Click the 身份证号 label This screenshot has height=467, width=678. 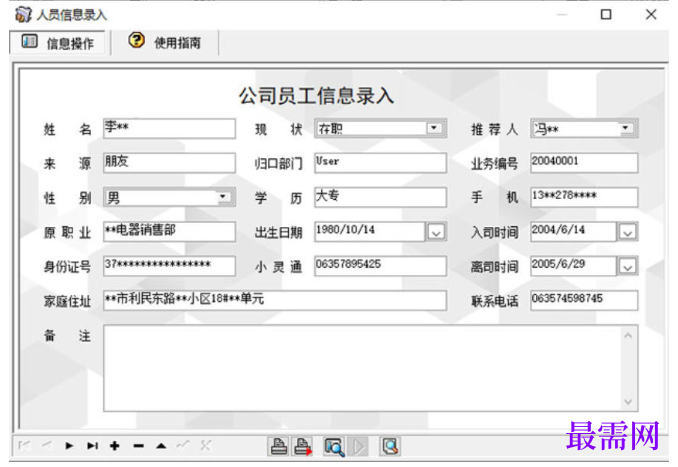click(x=67, y=267)
